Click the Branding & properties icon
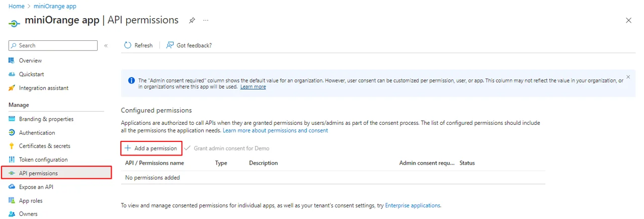The height and width of the screenshot is (219, 644). point(12,119)
